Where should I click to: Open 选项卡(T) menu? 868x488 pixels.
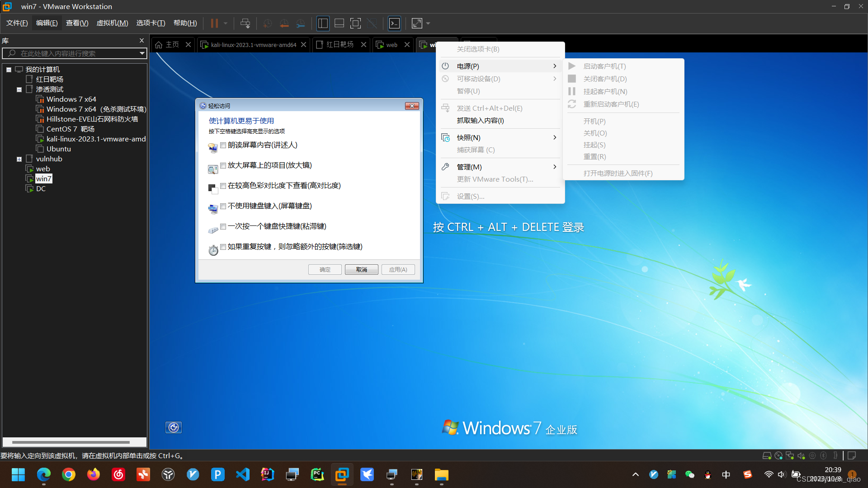click(151, 23)
